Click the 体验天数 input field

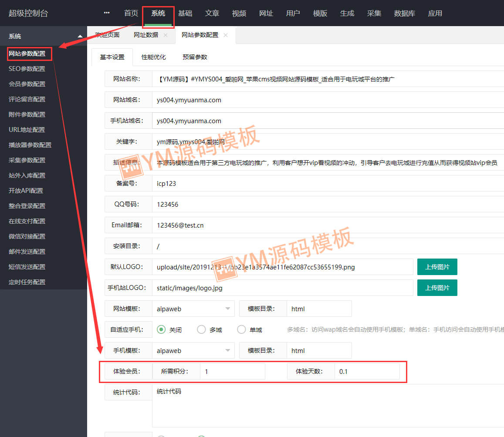pyautogui.click(x=367, y=372)
